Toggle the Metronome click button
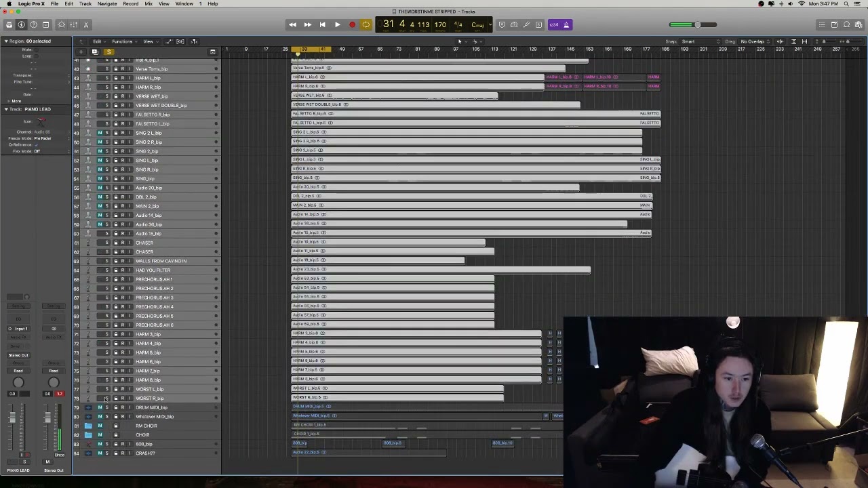The height and width of the screenshot is (488, 868). [567, 24]
